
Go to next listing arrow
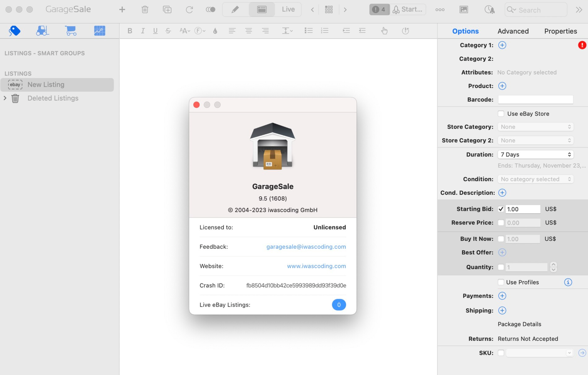tap(345, 10)
